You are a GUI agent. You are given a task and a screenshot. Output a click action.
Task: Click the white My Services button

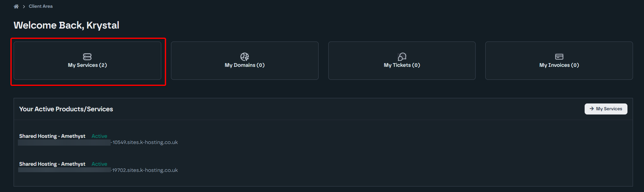606,109
